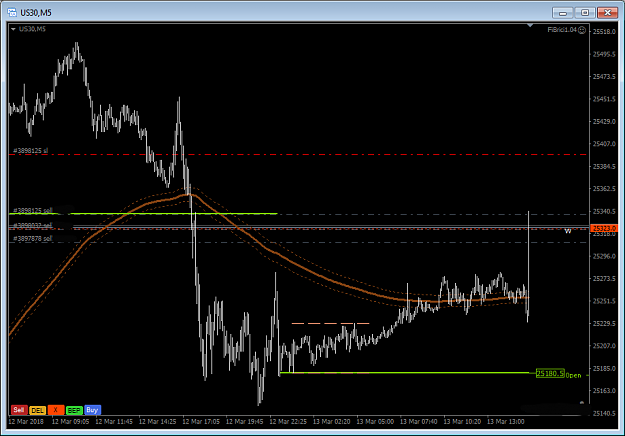Image resolution: width=625 pixels, height=436 pixels.
Task: Click the 25362.5 price scale label
Action: 604,189
